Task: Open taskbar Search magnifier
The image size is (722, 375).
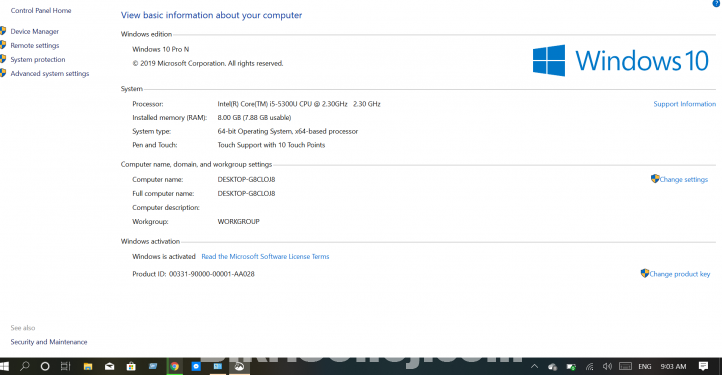Action: pyautogui.click(x=24, y=367)
